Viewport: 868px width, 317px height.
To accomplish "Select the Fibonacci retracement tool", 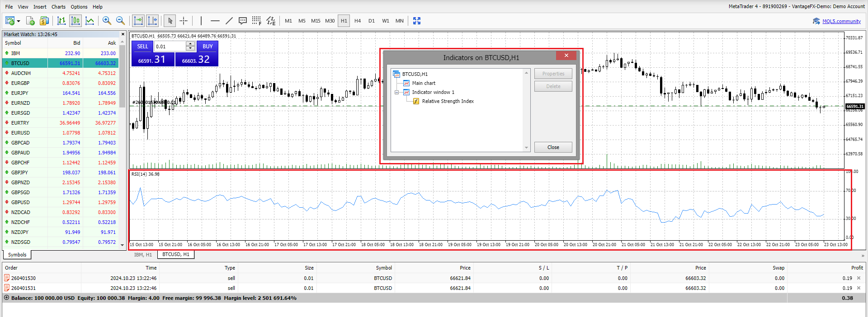I will tap(256, 21).
